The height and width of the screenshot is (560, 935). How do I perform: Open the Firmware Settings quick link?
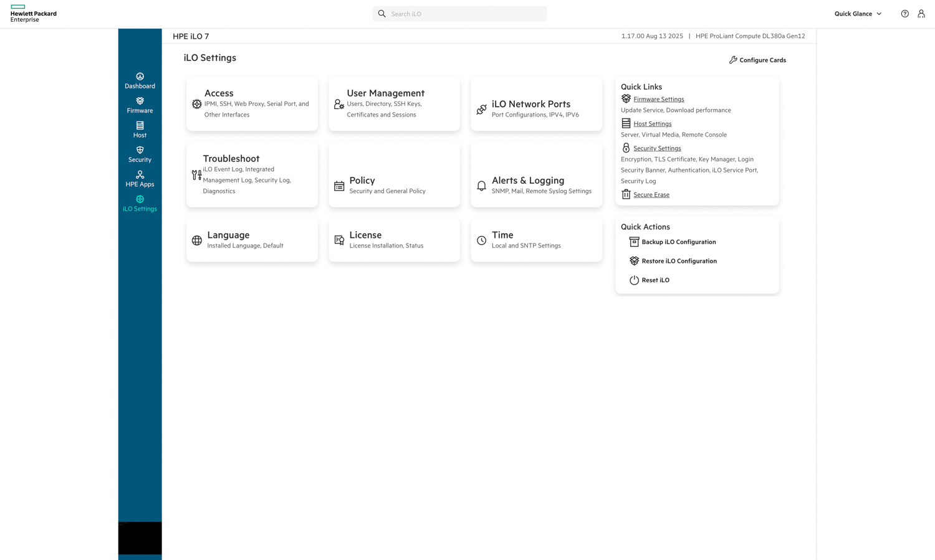pyautogui.click(x=658, y=100)
